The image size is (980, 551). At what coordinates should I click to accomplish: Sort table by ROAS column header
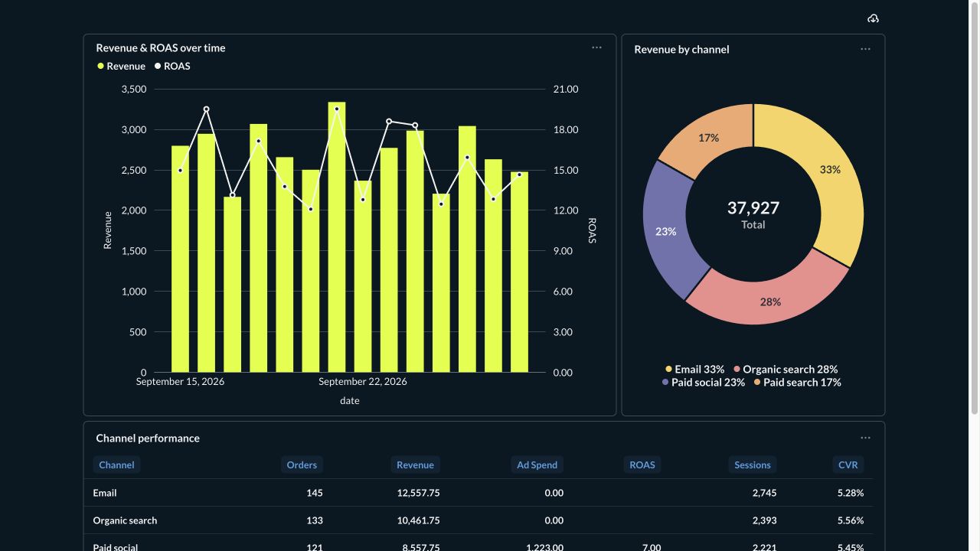642,465
